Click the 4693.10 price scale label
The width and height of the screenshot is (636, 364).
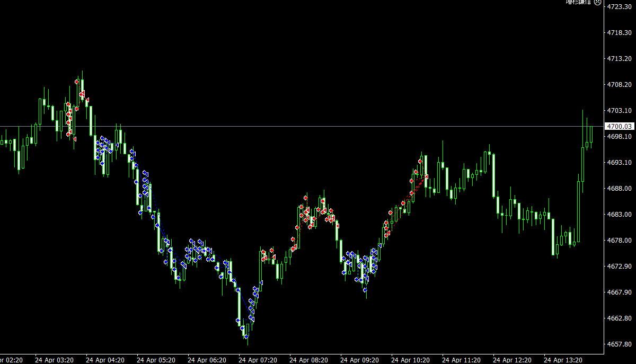click(x=619, y=162)
